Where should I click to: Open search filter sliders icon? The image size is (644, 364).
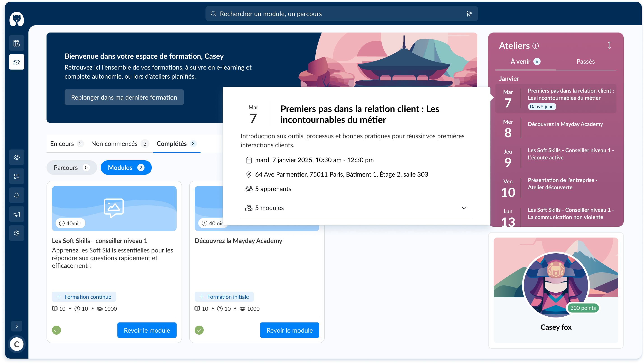[469, 14]
